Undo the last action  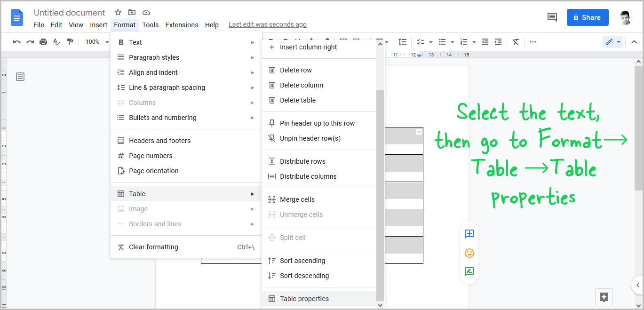click(16, 42)
